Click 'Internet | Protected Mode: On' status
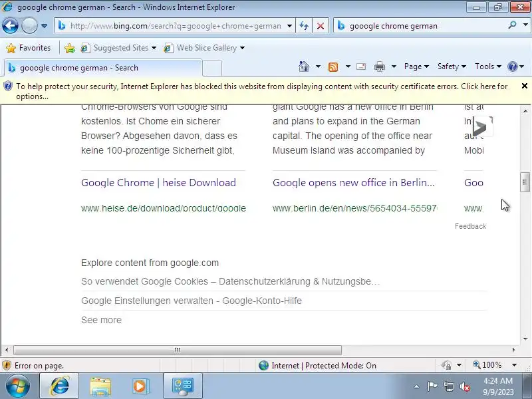 click(x=317, y=365)
